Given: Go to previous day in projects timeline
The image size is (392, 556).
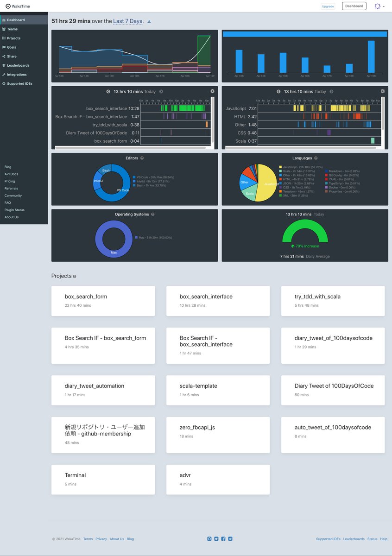Looking at the screenshot, I should pos(108,92).
